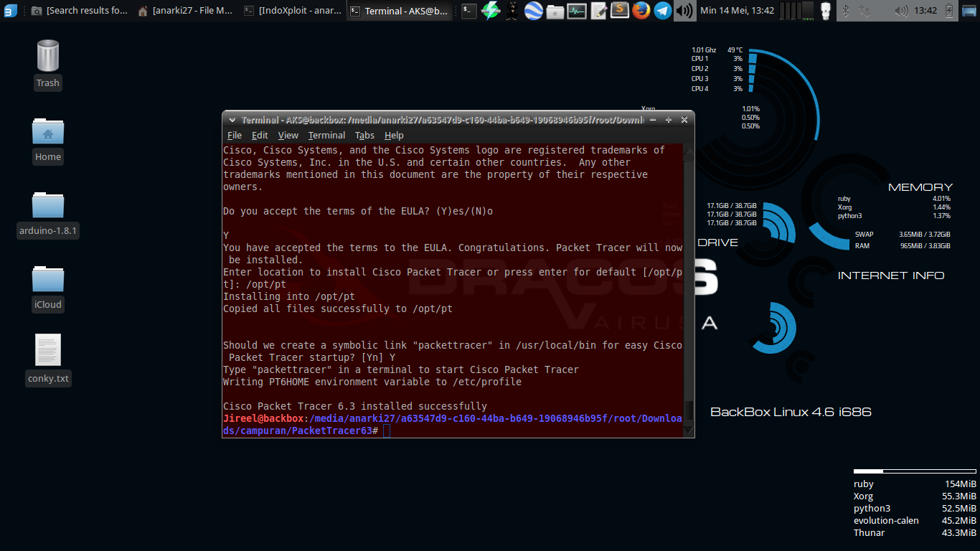Open the BackBox applications menu icon
The height and width of the screenshot is (551, 980).
[x=10, y=11]
